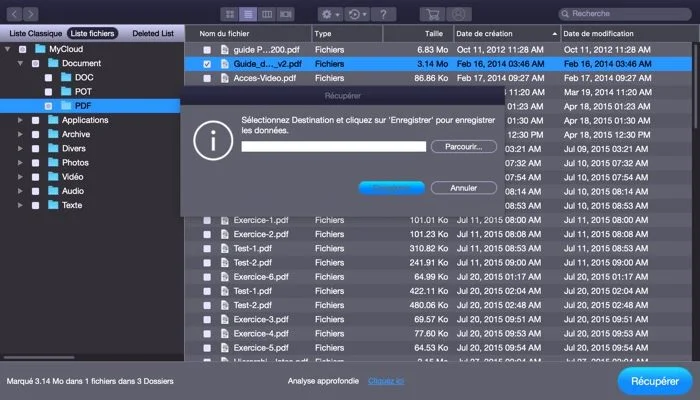The image size is (700, 400).
Task: Switch to list view mode
Action: (x=248, y=14)
